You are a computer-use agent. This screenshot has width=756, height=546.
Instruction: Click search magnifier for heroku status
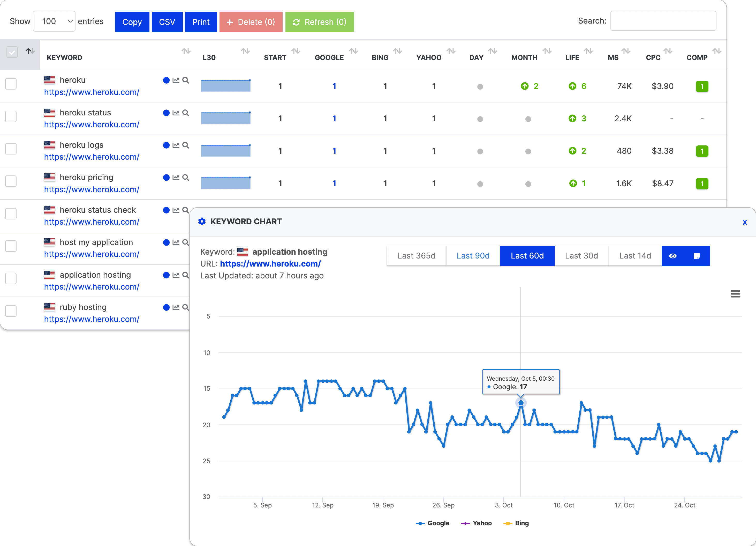click(186, 113)
